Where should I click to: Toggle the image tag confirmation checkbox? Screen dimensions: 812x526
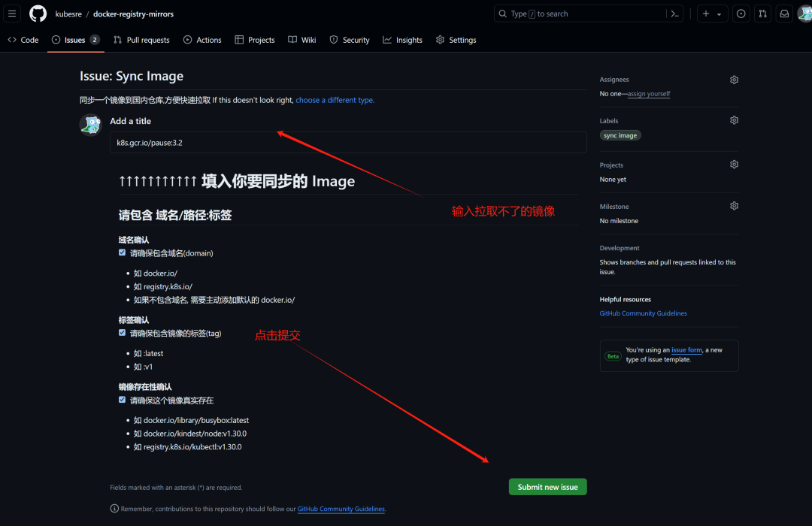[x=123, y=333]
